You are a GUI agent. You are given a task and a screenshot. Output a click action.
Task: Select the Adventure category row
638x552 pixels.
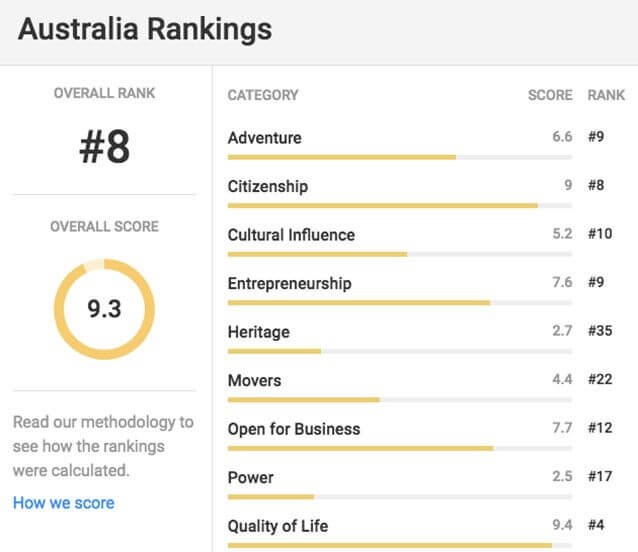265,138
